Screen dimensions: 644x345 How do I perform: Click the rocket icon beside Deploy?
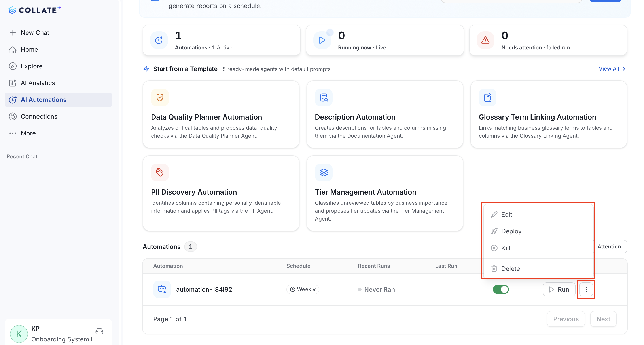coord(494,231)
